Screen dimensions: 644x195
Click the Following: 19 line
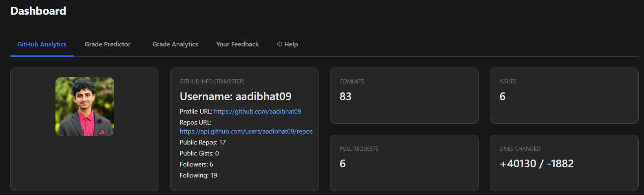tap(198, 175)
